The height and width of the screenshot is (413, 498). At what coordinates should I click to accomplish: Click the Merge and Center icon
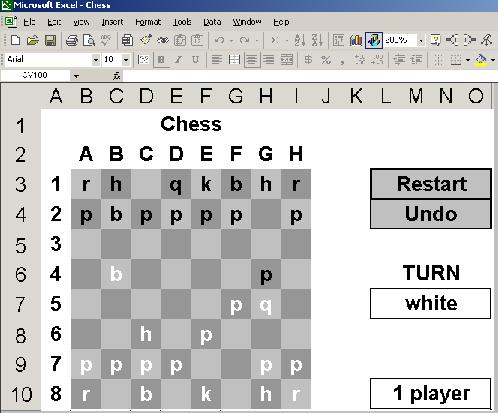[x=287, y=60]
